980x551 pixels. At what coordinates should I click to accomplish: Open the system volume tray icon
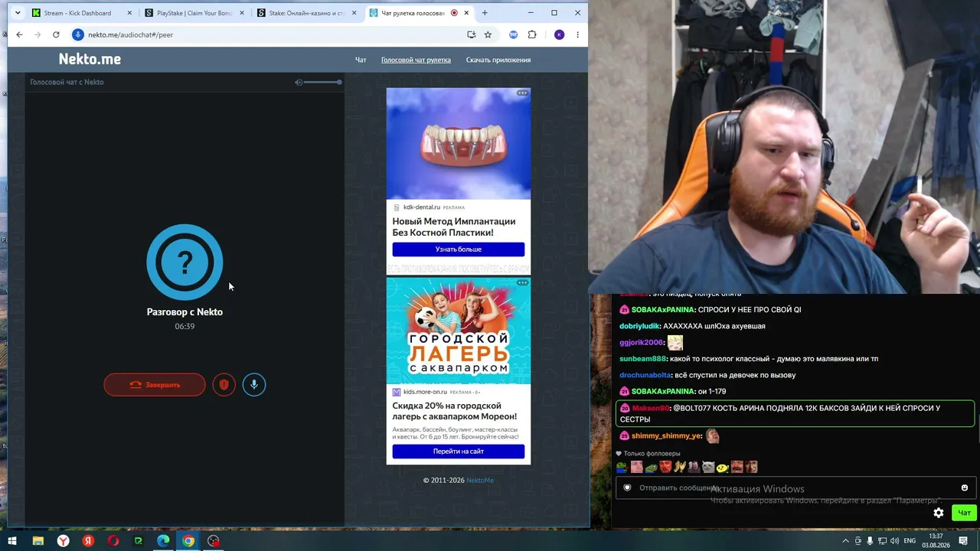pos(893,541)
